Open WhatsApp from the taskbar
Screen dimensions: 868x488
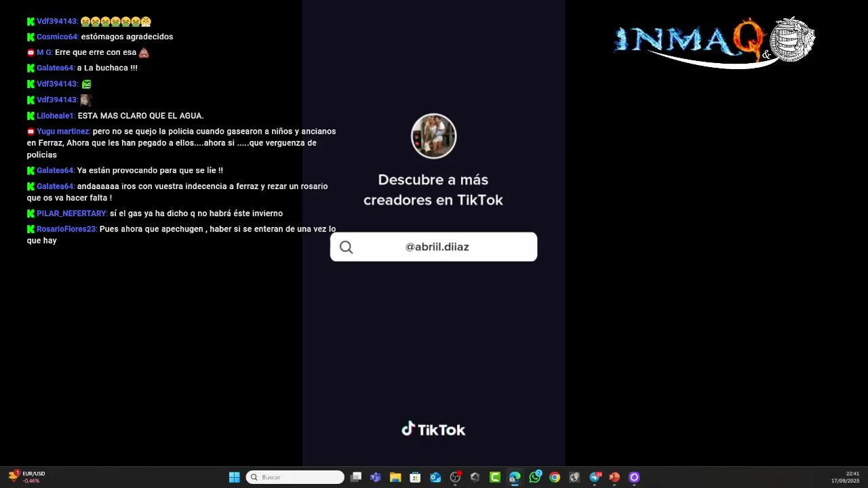click(535, 477)
